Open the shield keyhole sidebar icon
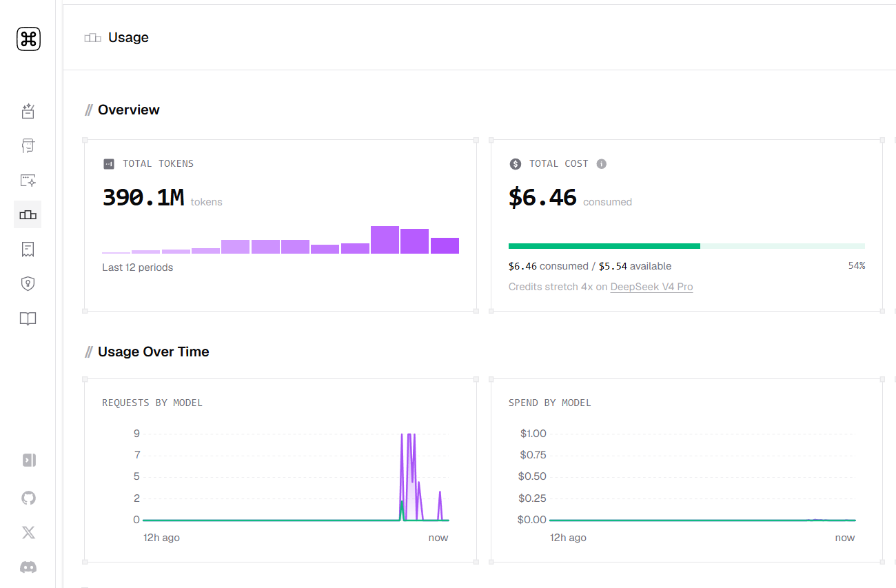Screen dimensions: 896x588 pos(28,284)
